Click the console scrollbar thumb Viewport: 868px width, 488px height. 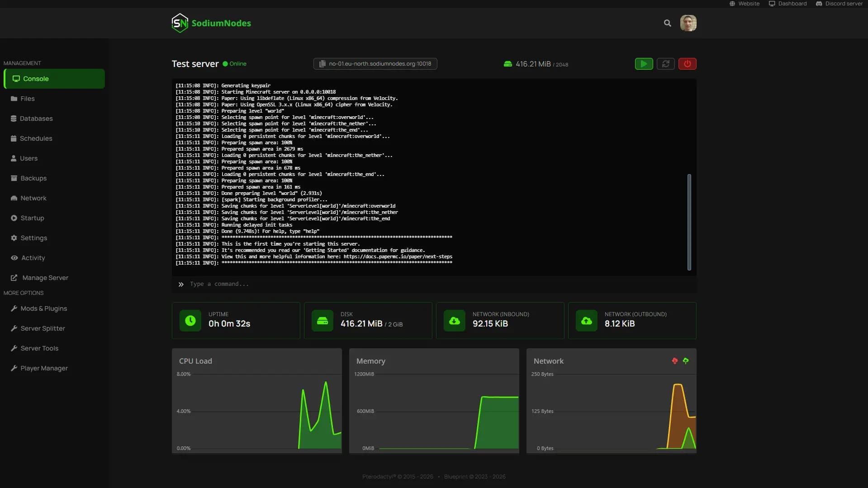pyautogui.click(x=689, y=222)
